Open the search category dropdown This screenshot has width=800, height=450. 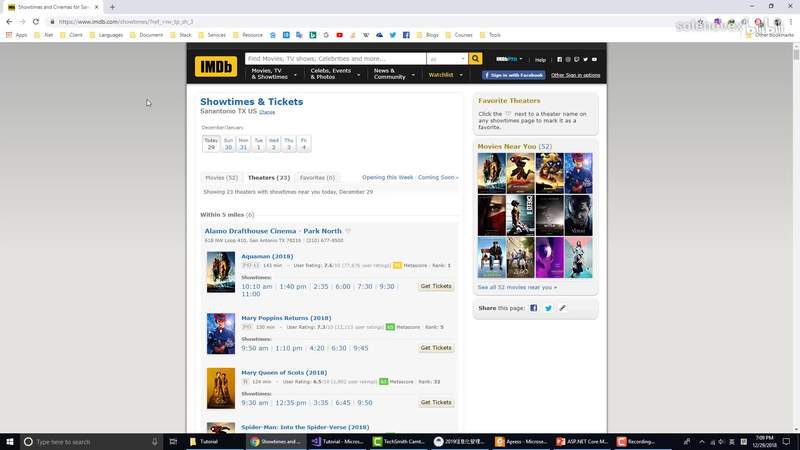(447, 59)
